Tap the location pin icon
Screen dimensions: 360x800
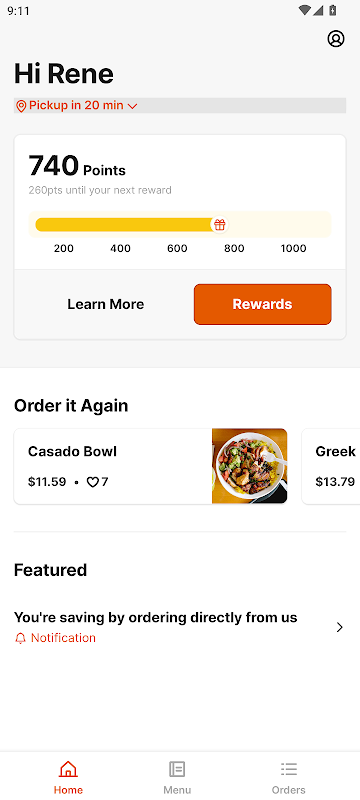tap(21, 106)
